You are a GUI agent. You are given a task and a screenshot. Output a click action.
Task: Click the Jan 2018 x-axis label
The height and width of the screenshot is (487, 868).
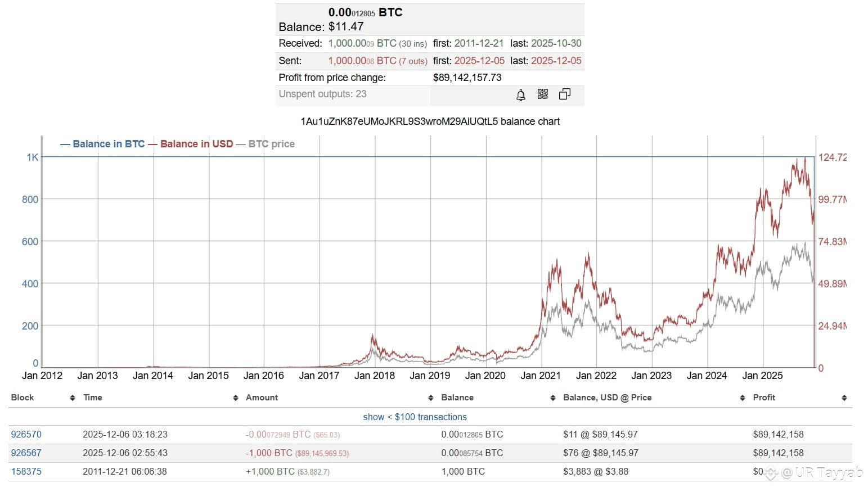375,376
